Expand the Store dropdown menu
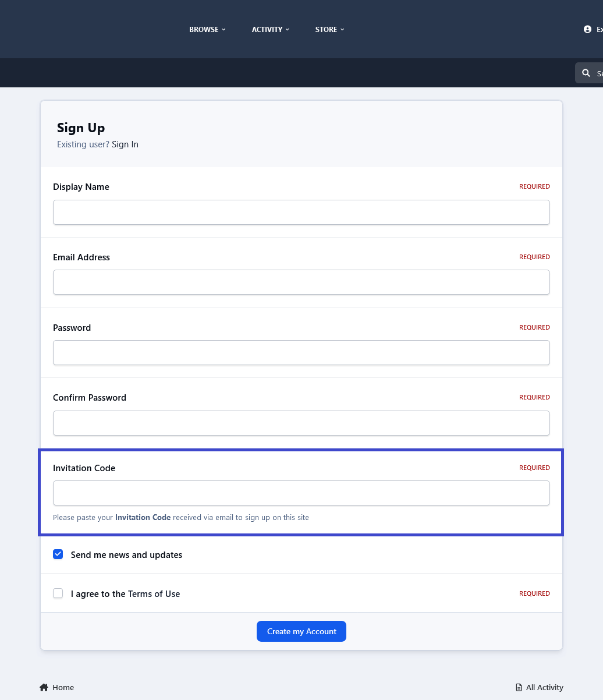Viewport: 603px width, 700px height. 329,29
